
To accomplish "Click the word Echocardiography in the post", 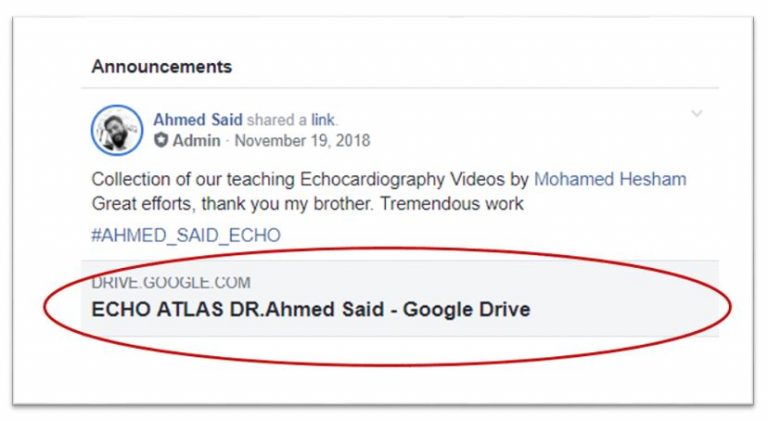I will (372, 179).
